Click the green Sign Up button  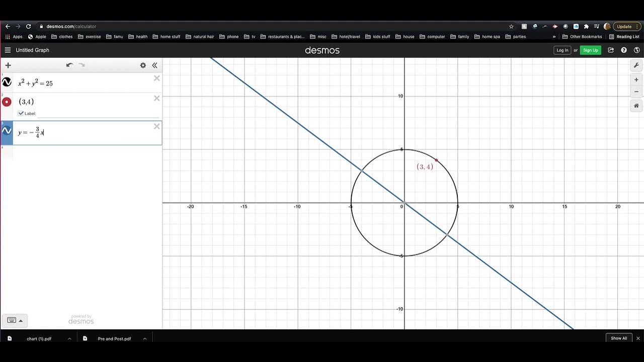[590, 50]
